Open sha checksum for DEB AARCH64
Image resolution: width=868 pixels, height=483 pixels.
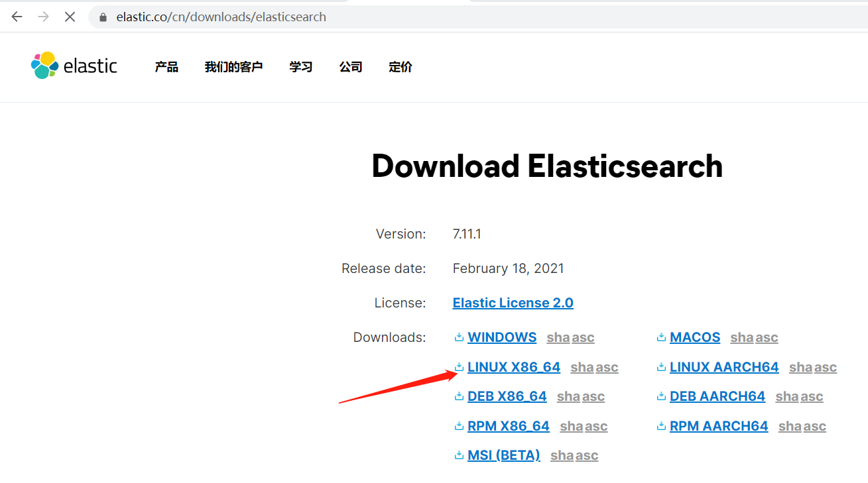click(787, 397)
